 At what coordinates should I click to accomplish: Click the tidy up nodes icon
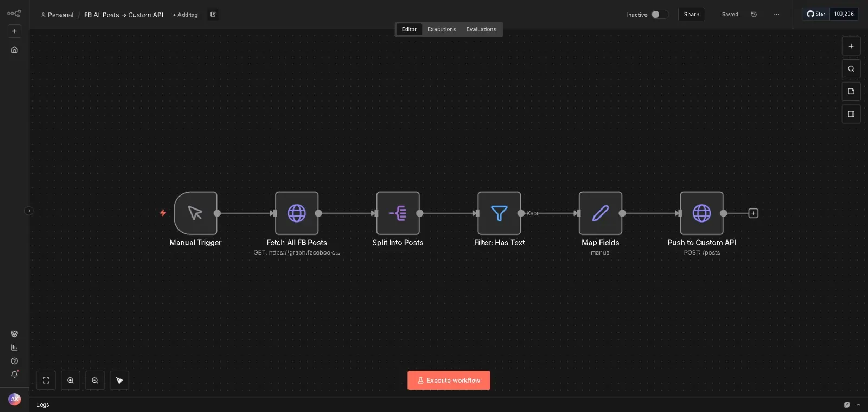[x=119, y=381]
